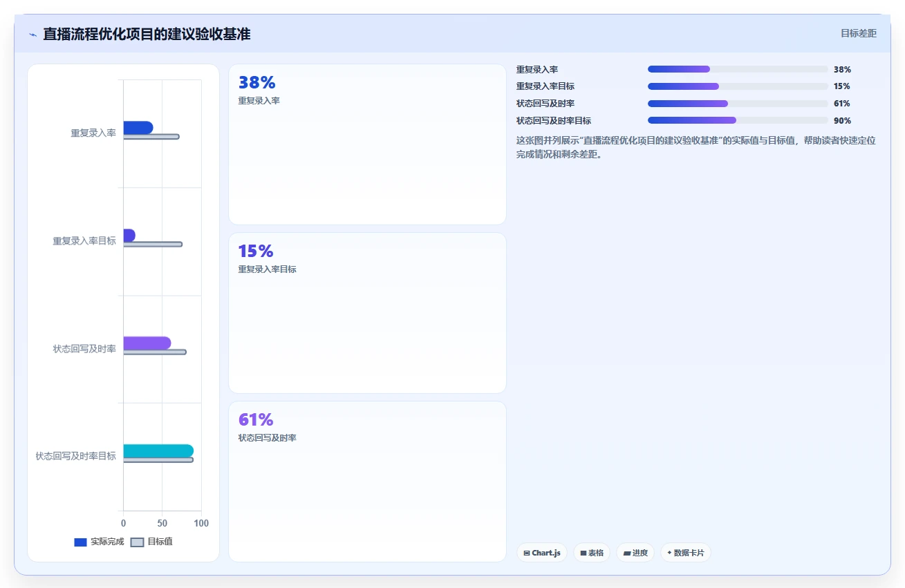Viewport: 905px width, 588px height.
Task: Toggle the 目标值 legend swatch
Action: coord(138,542)
